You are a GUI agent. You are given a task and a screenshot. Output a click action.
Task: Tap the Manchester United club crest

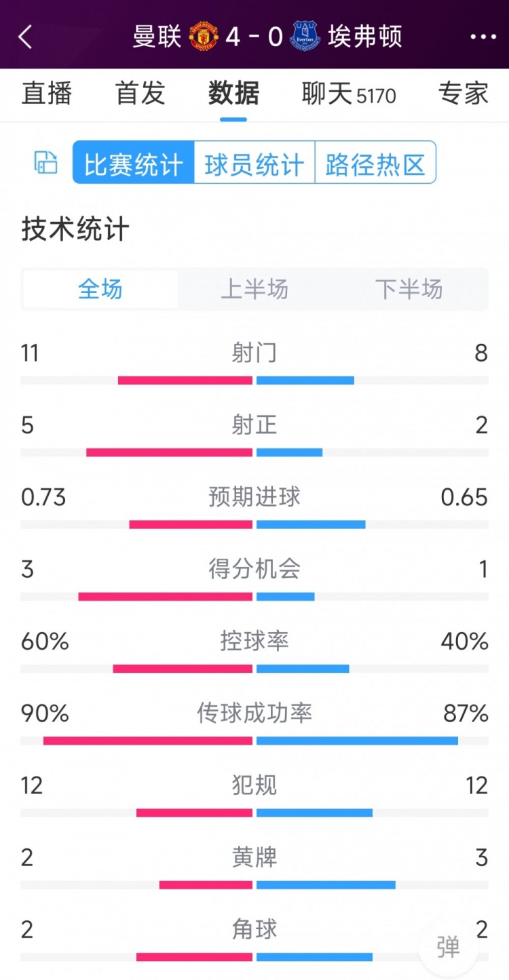pos(203,37)
